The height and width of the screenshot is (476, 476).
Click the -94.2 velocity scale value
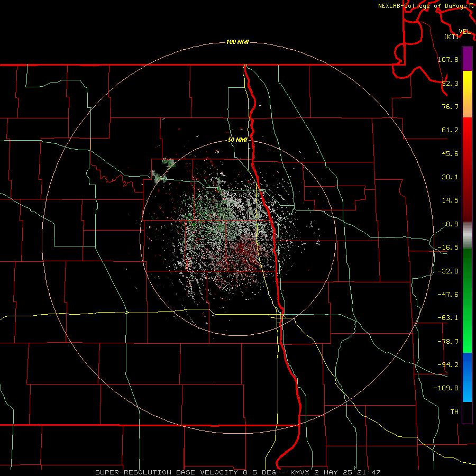tap(448, 365)
